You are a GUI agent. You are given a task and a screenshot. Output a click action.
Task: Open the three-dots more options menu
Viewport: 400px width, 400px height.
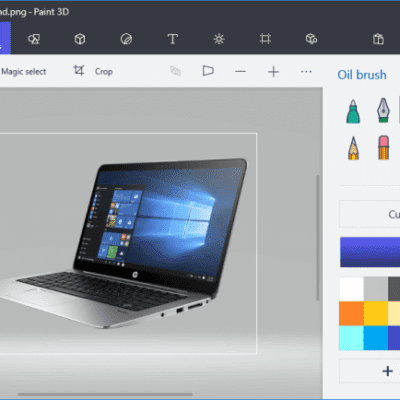[306, 71]
